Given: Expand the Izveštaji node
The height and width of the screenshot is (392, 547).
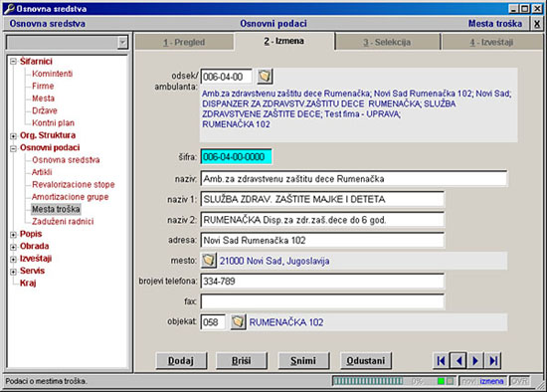Looking at the screenshot, I should click(x=13, y=259).
